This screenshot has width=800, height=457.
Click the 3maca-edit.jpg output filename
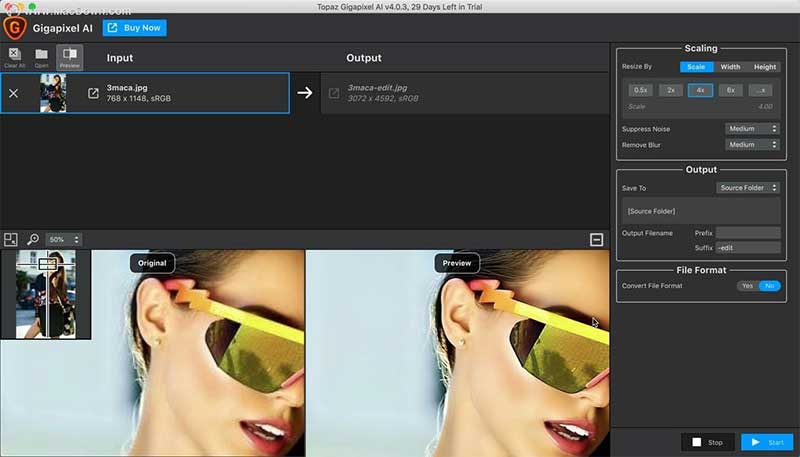(377, 88)
